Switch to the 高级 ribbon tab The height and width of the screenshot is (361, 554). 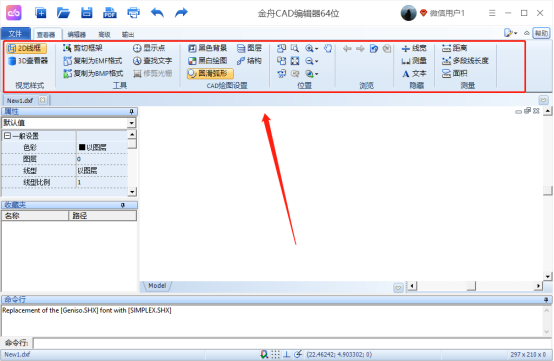coord(104,34)
